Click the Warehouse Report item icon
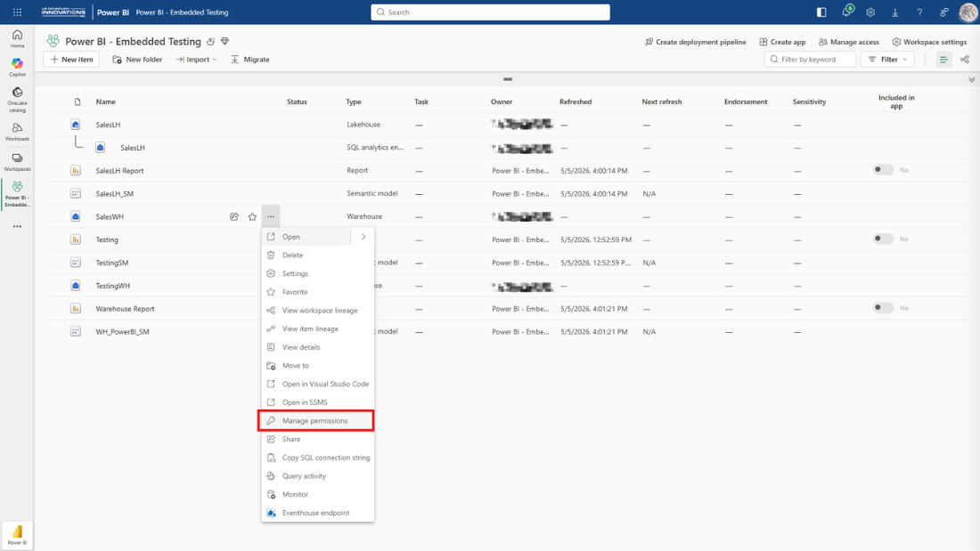 click(76, 309)
